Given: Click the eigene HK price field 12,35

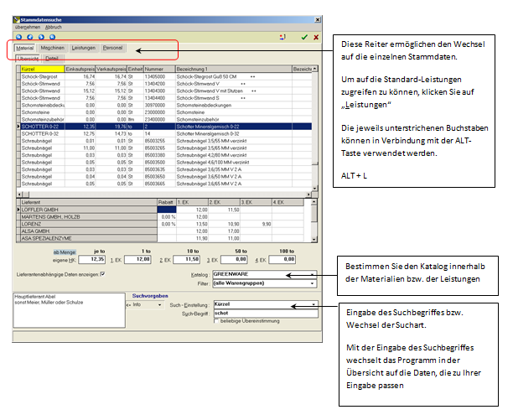Looking at the screenshot, I should [91, 259].
